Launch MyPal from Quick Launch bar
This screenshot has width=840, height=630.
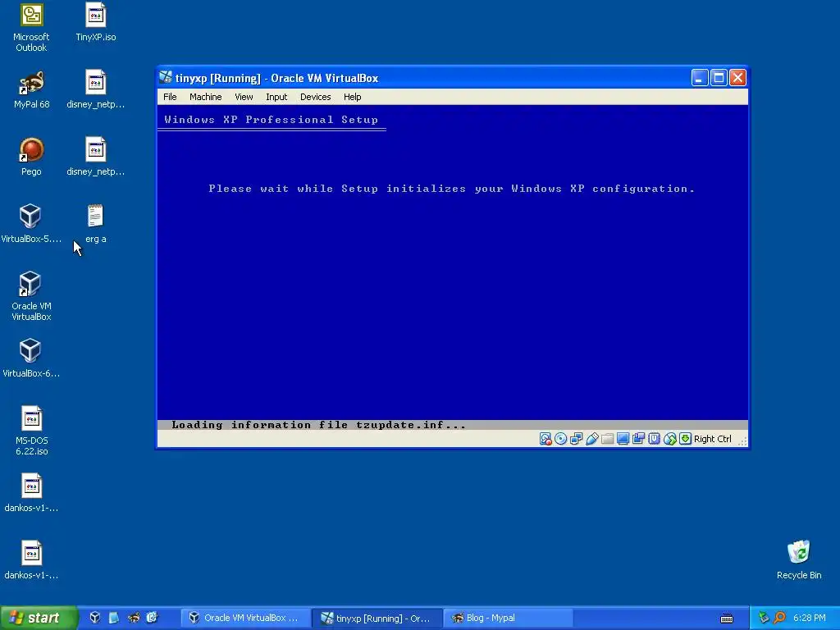pos(134,618)
